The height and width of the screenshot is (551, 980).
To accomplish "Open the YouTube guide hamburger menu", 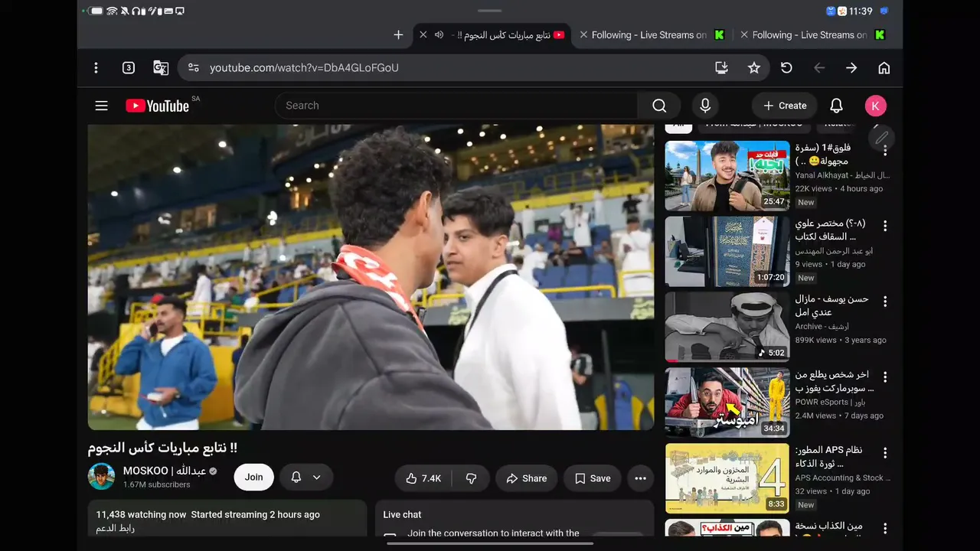I will [101, 106].
